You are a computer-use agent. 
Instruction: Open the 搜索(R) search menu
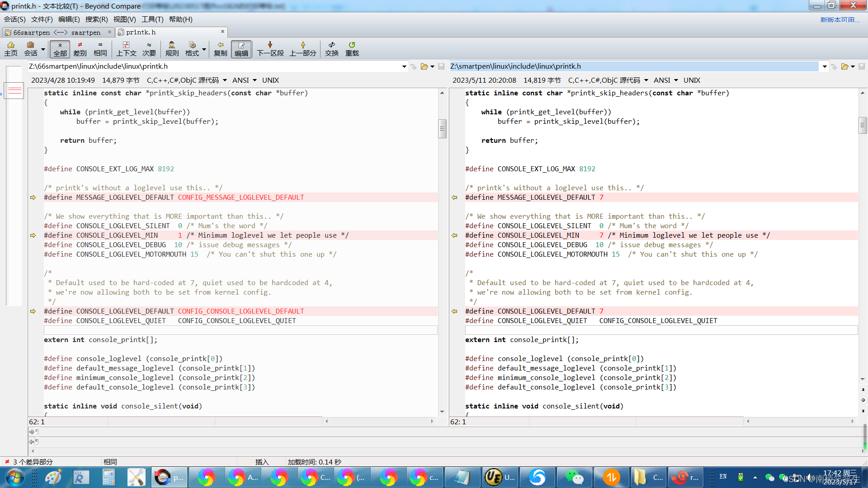96,19
